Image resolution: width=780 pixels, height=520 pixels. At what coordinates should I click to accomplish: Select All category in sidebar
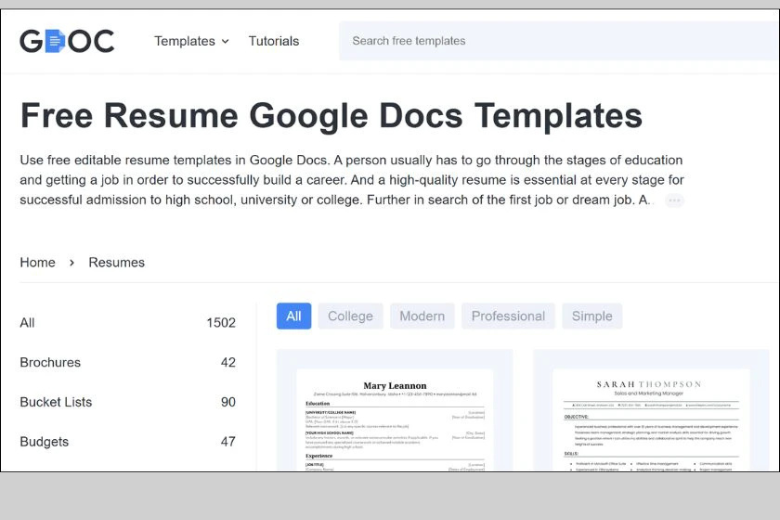[28, 322]
